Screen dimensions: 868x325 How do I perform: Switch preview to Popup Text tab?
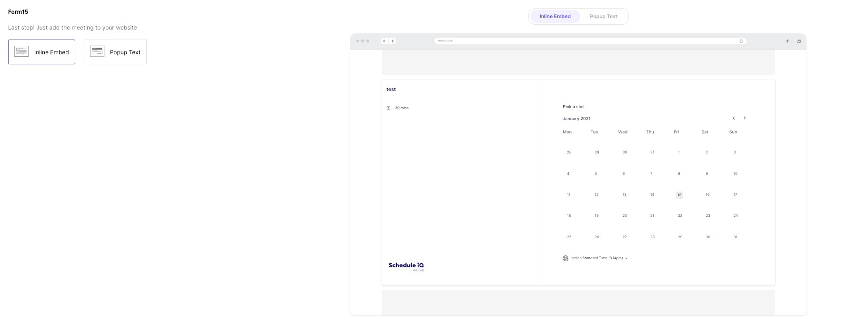[603, 16]
